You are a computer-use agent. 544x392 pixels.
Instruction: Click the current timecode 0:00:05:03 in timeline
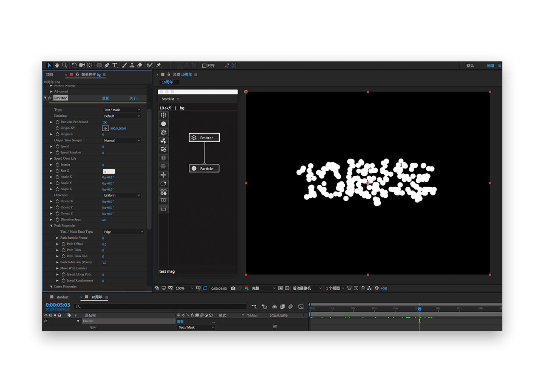(58, 305)
